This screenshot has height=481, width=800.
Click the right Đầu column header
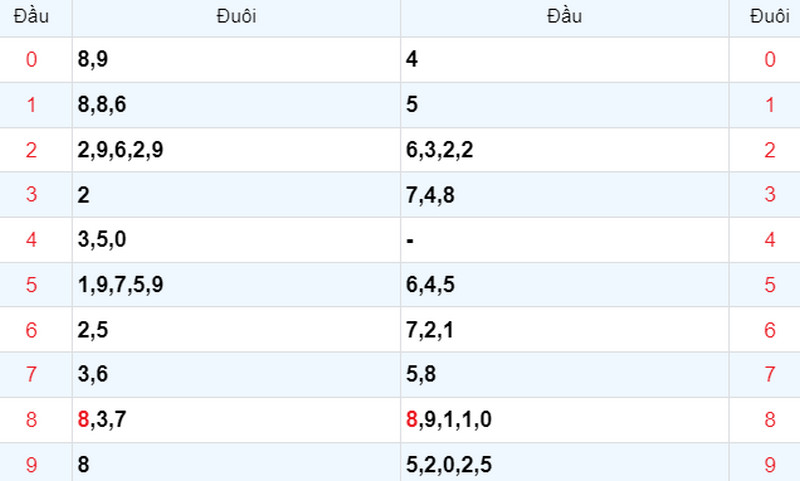pos(565,18)
